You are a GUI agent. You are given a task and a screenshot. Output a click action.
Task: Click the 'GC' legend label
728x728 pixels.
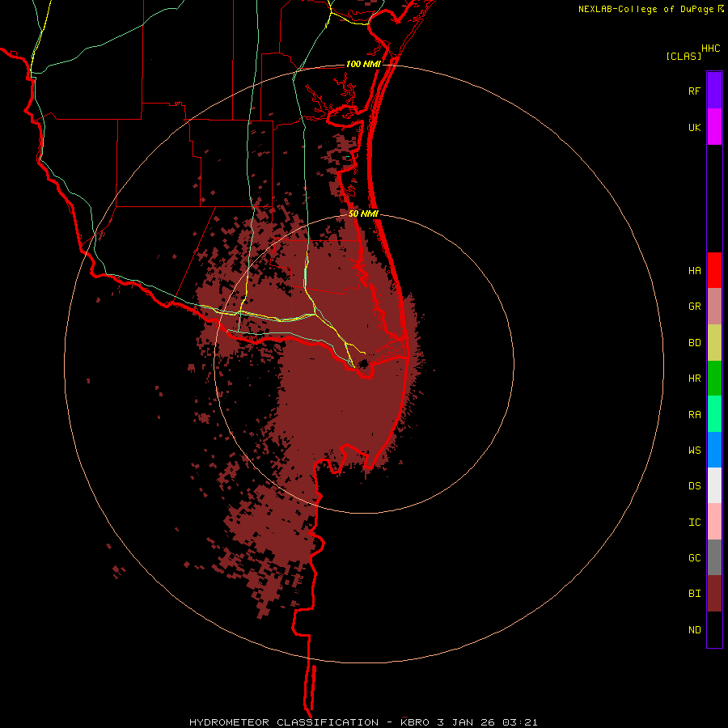click(694, 558)
